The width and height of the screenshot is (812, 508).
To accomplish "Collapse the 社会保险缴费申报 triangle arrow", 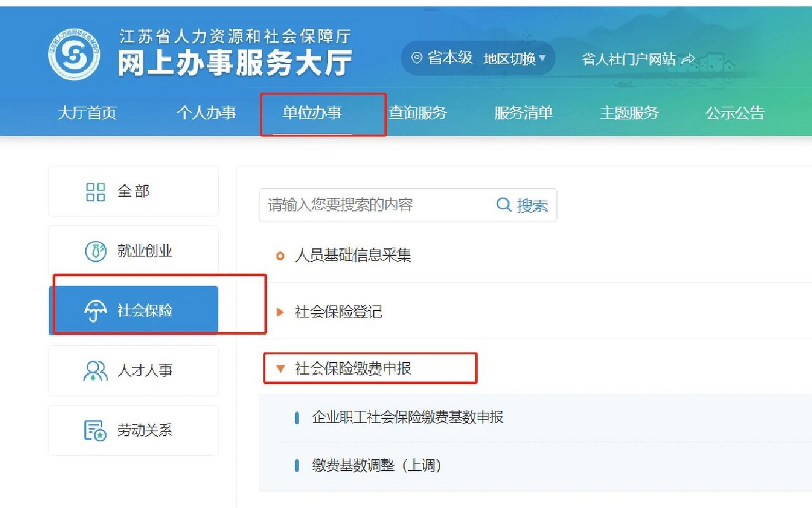I will pyautogui.click(x=280, y=369).
